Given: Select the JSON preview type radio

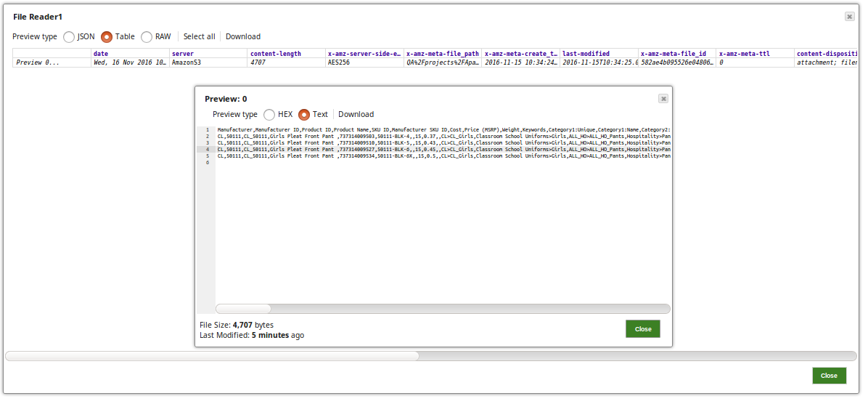Looking at the screenshot, I should [x=69, y=36].
